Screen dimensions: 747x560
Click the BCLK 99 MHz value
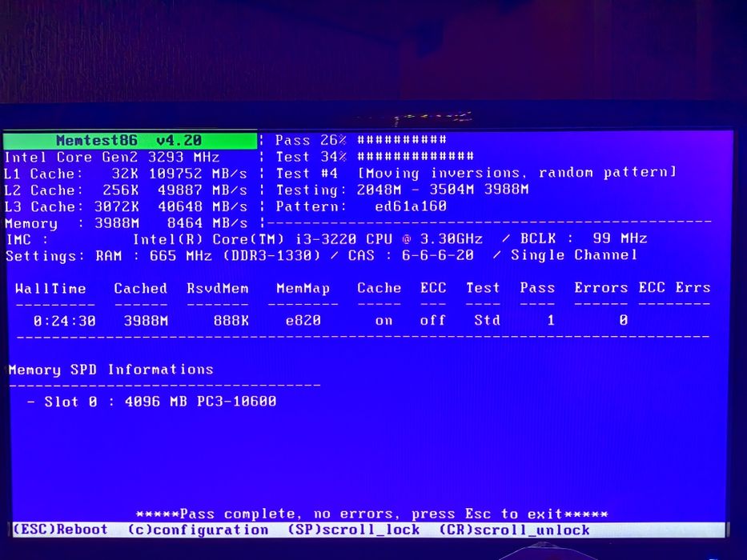[584, 238]
